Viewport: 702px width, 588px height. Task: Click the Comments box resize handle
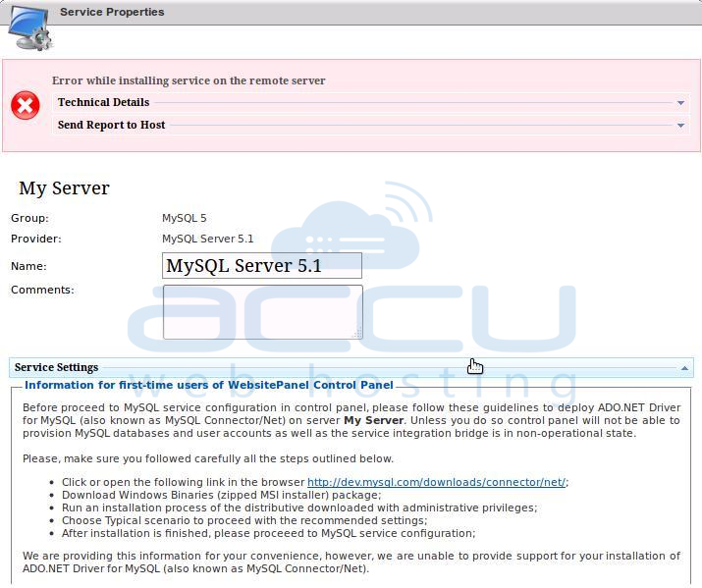coord(357,334)
